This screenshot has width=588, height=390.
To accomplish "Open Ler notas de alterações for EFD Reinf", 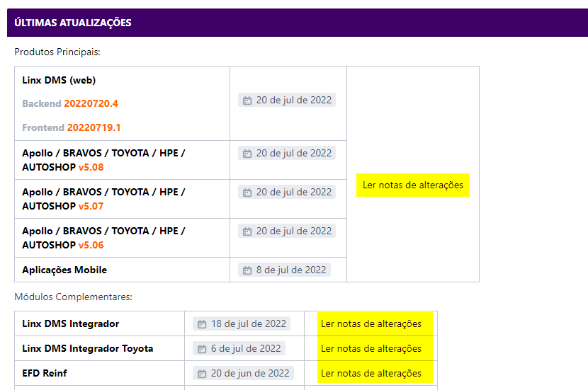I will point(371,373).
